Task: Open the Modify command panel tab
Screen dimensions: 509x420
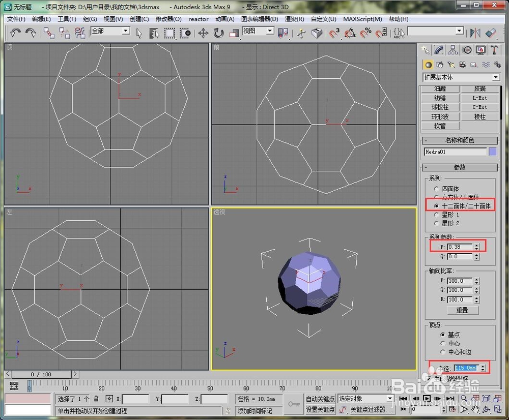Action: [439, 50]
